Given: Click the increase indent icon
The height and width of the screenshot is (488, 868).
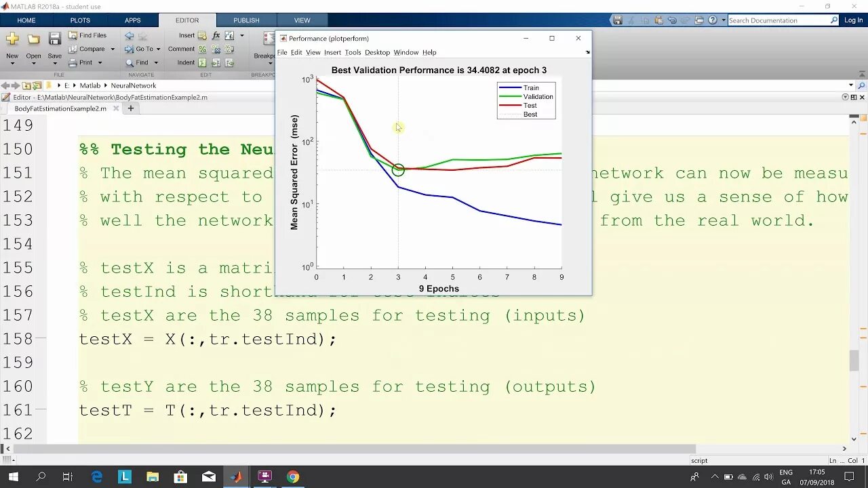Looking at the screenshot, I should (216, 62).
